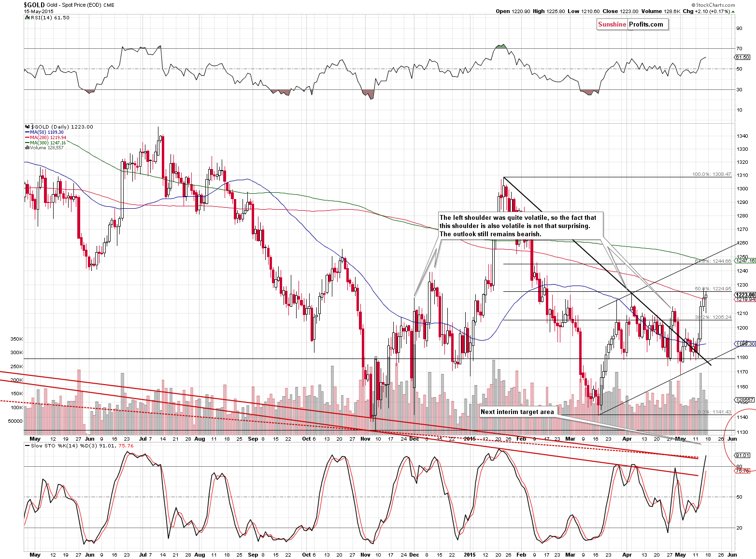Click the 61.50 RSI value tag

click(x=742, y=57)
